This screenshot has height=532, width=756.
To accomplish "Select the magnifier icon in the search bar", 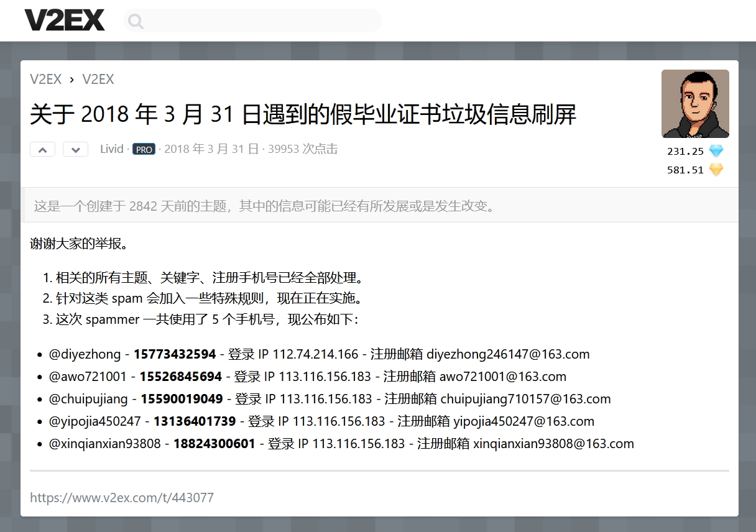I will pos(135,21).
